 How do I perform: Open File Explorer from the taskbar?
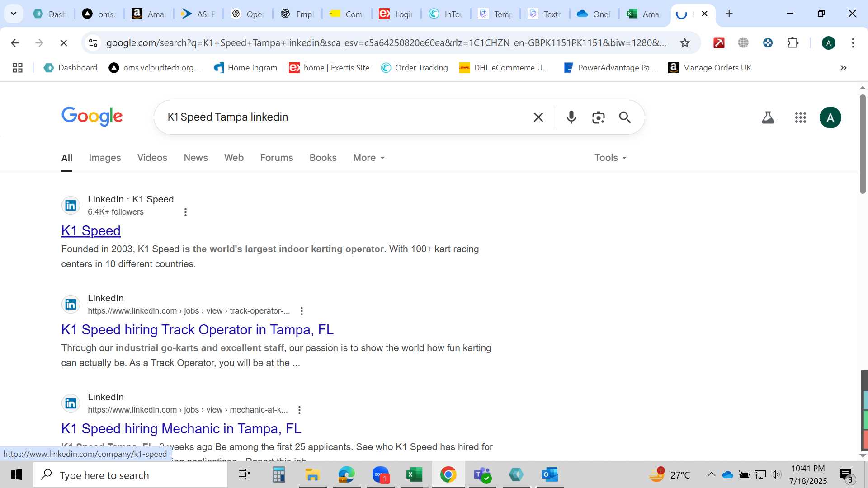tap(312, 475)
